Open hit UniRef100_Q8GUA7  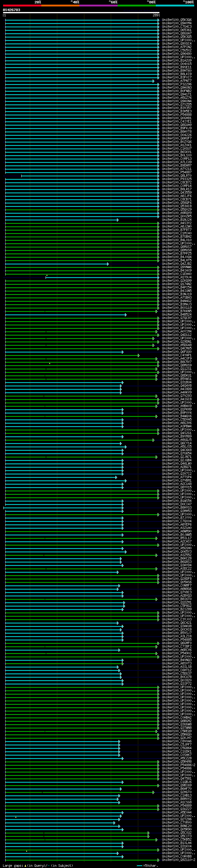(x=177, y=33)
